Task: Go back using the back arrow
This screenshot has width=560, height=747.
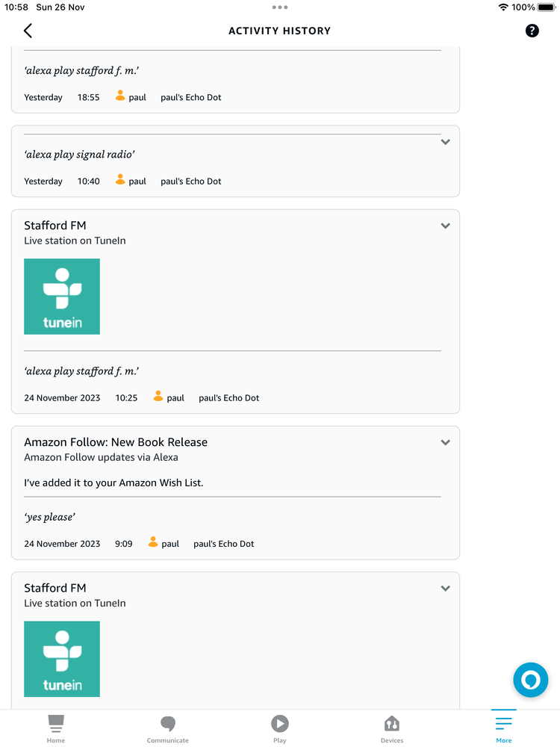Action: 28,31
